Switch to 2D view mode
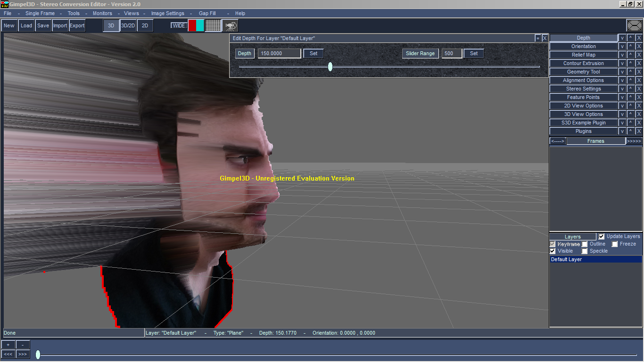This screenshot has height=362, width=644. (x=145, y=25)
